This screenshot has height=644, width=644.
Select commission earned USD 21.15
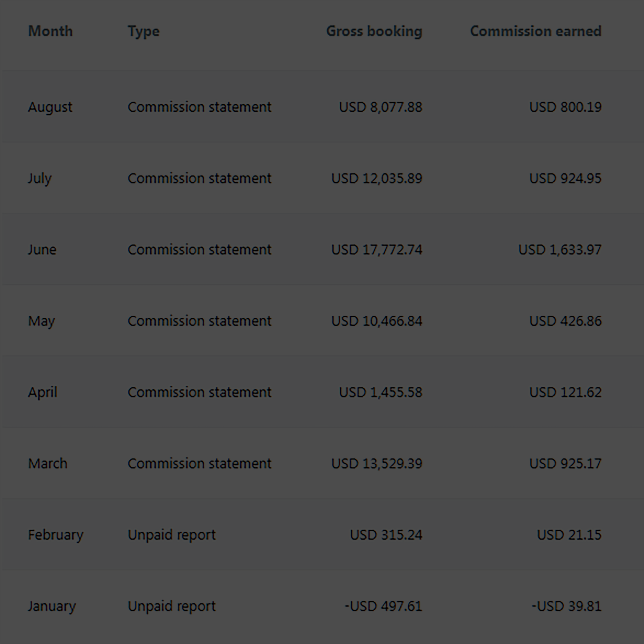click(569, 535)
